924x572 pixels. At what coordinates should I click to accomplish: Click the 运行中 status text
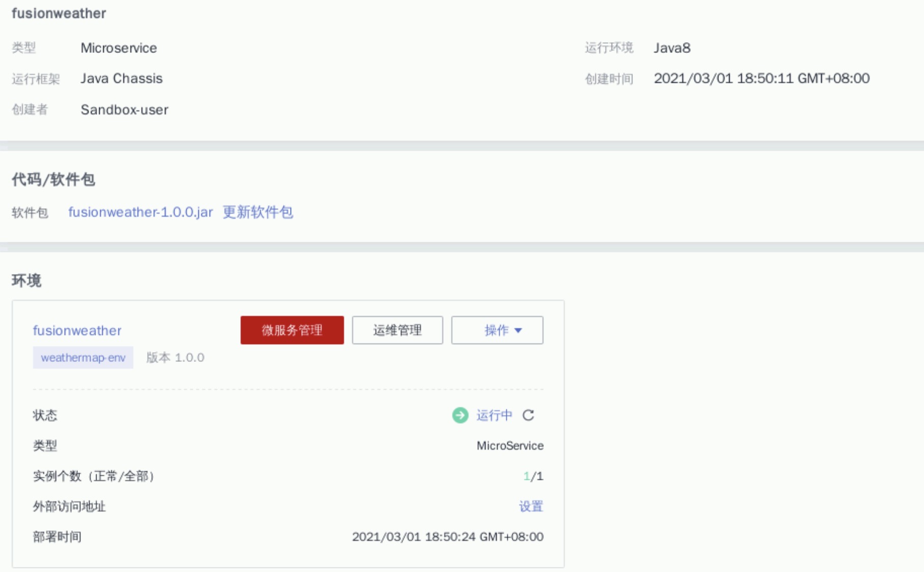[x=494, y=415]
